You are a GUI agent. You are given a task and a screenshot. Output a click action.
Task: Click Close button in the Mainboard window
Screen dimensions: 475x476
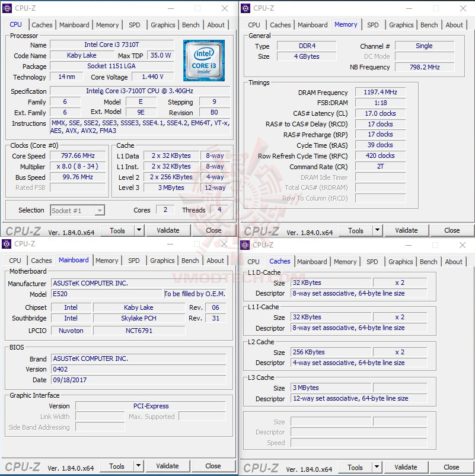(x=213, y=466)
